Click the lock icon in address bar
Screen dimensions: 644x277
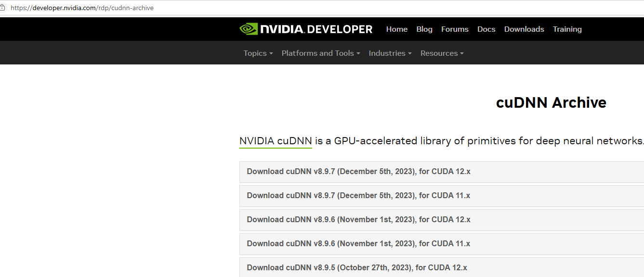coord(2,8)
